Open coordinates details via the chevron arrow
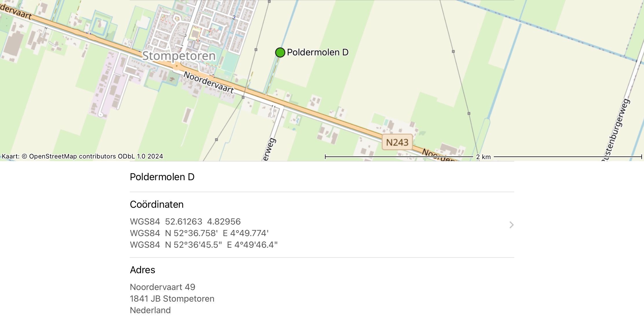The width and height of the screenshot is (644, 321). pyautogui.click(x=511, y=225)
